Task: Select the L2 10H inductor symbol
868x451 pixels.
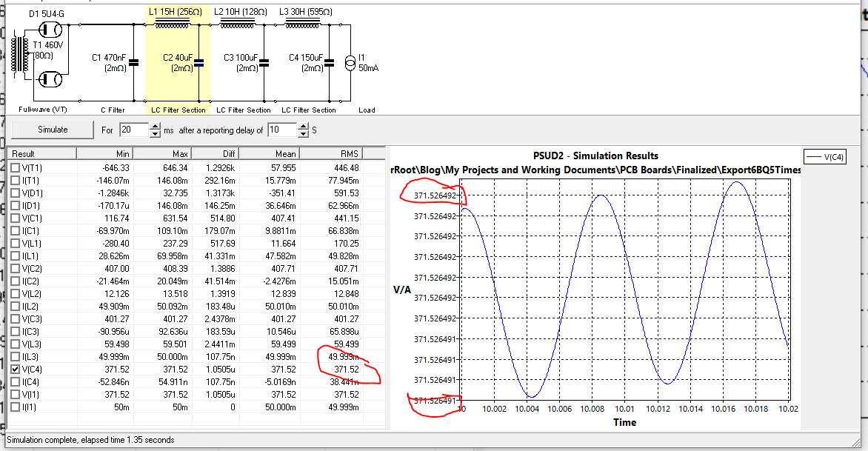Action: click(238, 24)
